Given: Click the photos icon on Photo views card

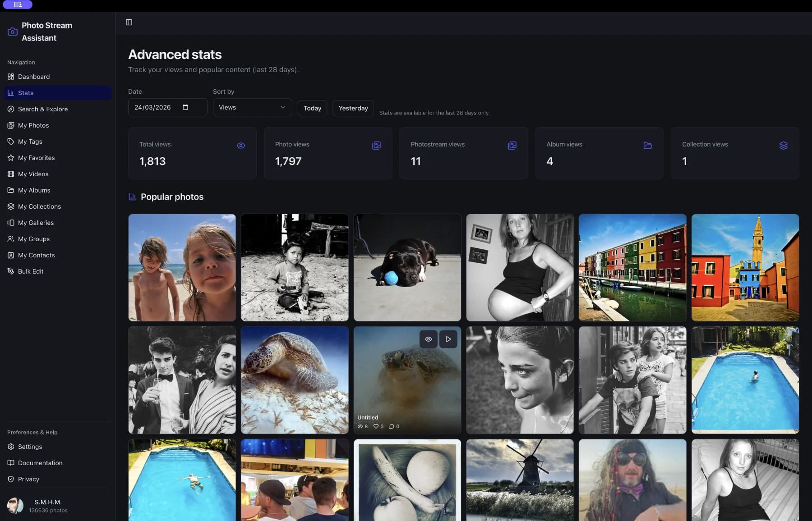Looking at the screenshot, I should [377, 145].
